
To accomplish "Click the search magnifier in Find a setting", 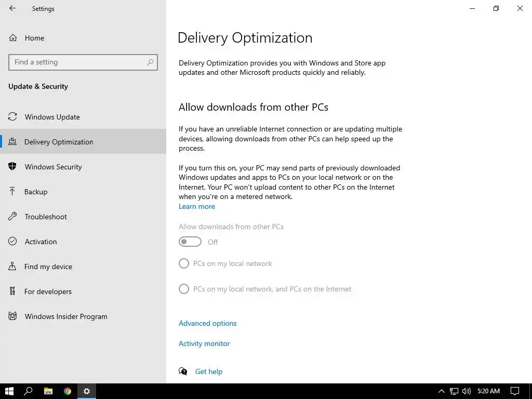I will (150, 62).
